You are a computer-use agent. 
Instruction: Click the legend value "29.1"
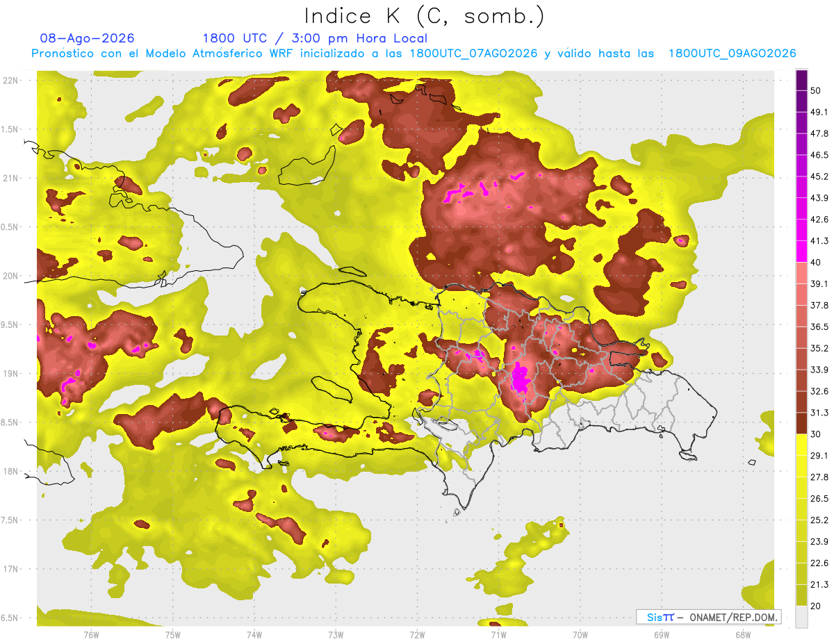click(x=819, y=456)
